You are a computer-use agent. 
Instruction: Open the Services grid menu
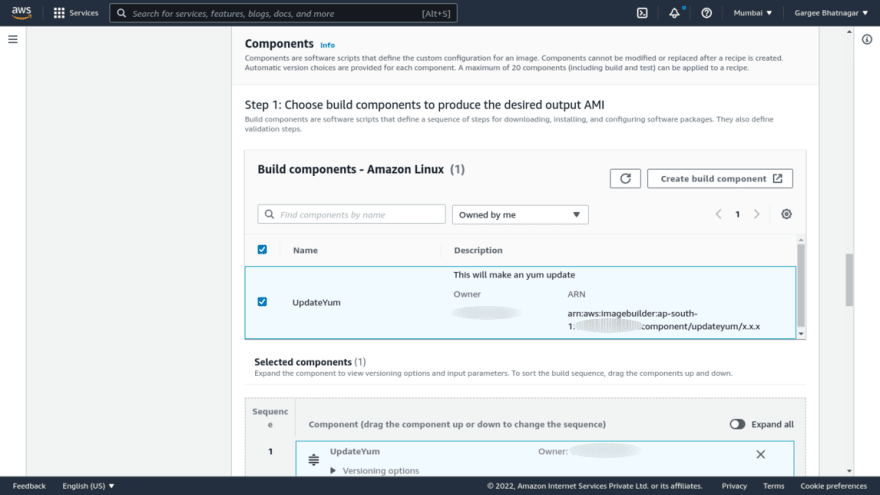[59, 13]
